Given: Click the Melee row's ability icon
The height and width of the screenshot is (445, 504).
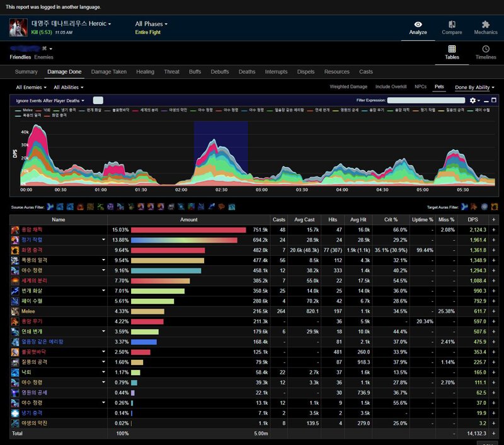Looking at the screenshot, I should tap(15, 311).
